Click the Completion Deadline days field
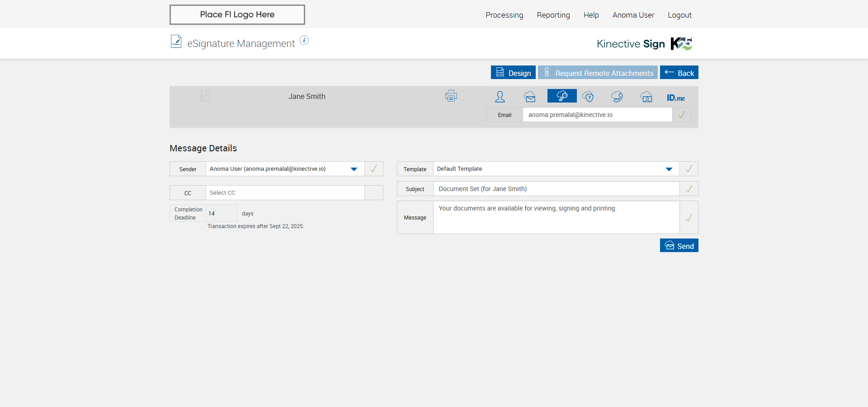The image size is (868, 407). [221, 213]
